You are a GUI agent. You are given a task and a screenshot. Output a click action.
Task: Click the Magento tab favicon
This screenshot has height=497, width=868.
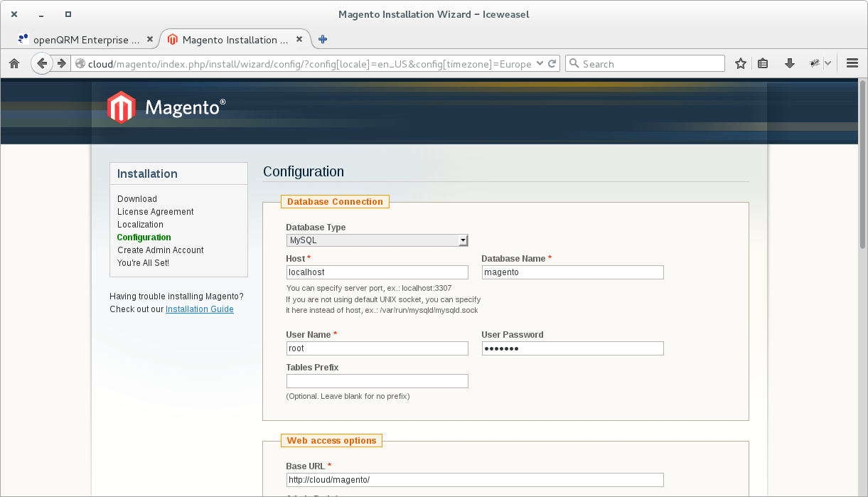tap(173, 40)
